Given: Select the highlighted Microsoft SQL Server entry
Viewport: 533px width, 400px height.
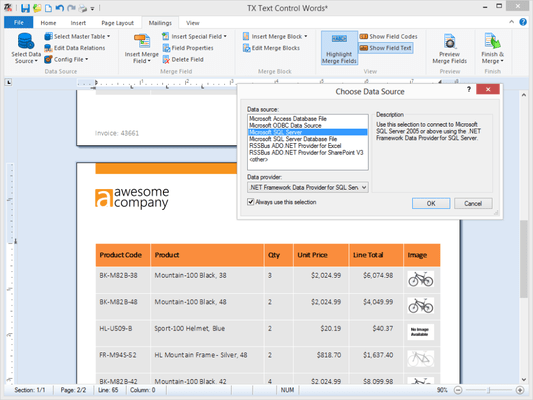Looking at the screenshot, I should point(308,132).
